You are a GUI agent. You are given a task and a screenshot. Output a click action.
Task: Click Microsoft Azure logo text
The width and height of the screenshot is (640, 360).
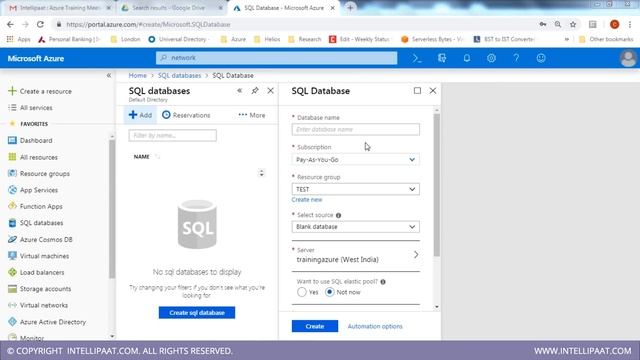tap(36, 58)
